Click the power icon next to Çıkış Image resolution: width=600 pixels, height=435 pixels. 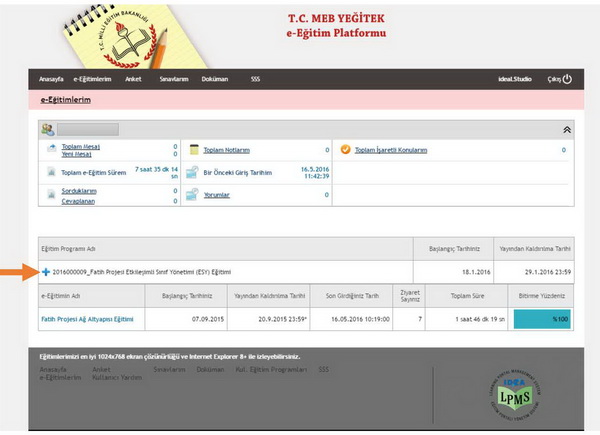(x=567, y=79)
